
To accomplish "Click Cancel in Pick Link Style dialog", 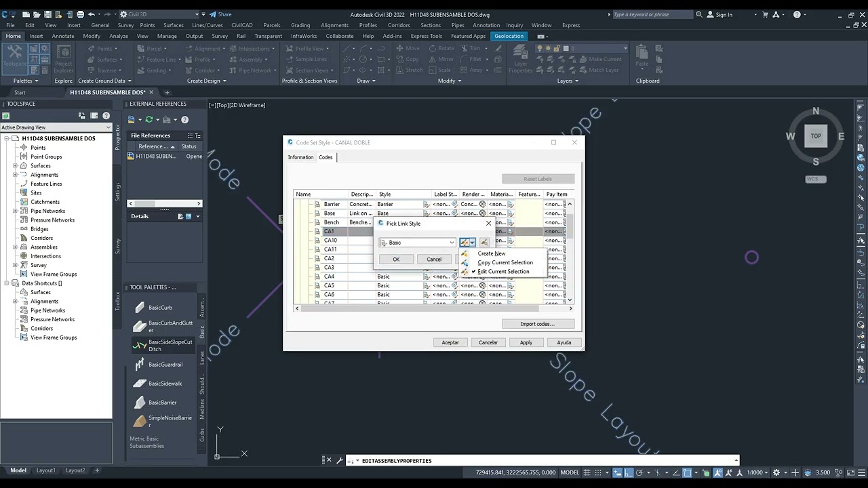I will [x=434, y=259].
